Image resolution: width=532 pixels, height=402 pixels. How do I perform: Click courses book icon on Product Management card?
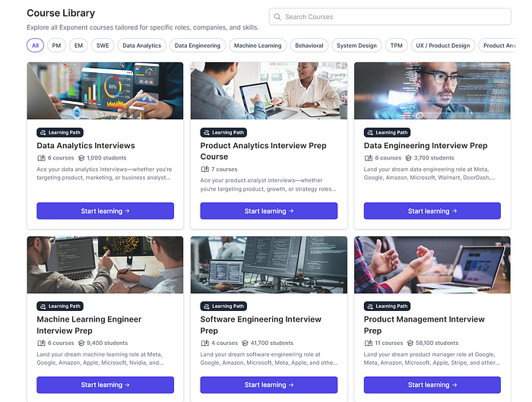coord(369,343)
